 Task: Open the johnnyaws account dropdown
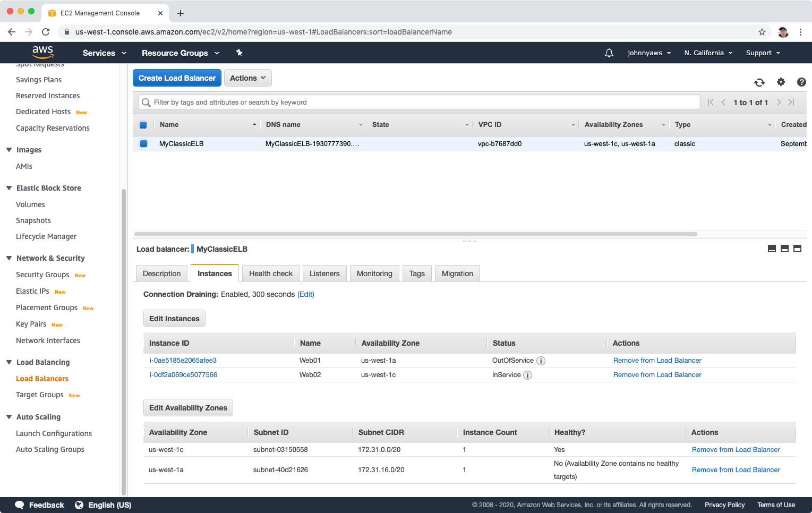(x=649, y=53)
